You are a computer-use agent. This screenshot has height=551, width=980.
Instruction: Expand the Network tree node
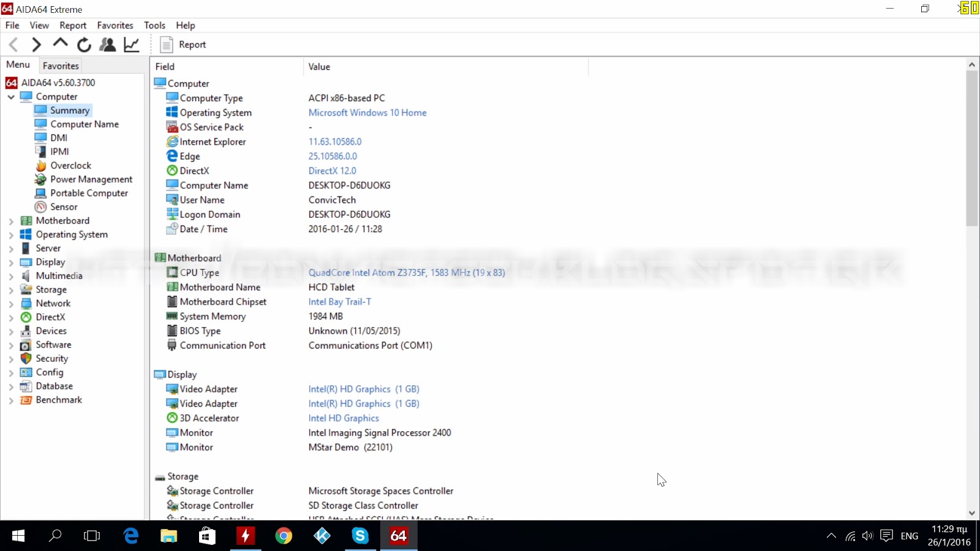tap(11, 304)
